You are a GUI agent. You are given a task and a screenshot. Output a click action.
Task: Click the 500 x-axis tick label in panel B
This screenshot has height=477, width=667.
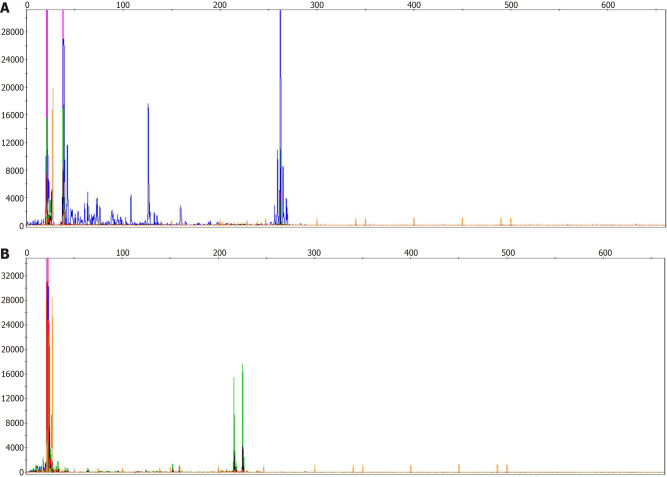coord(508,253)
